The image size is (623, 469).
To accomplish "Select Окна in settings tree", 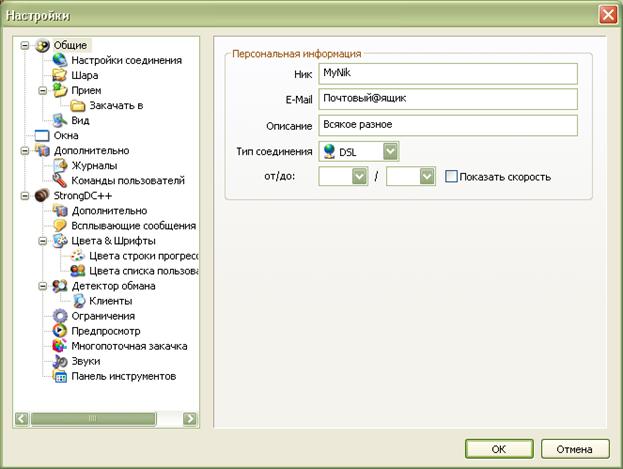I will tap(66, 135).
